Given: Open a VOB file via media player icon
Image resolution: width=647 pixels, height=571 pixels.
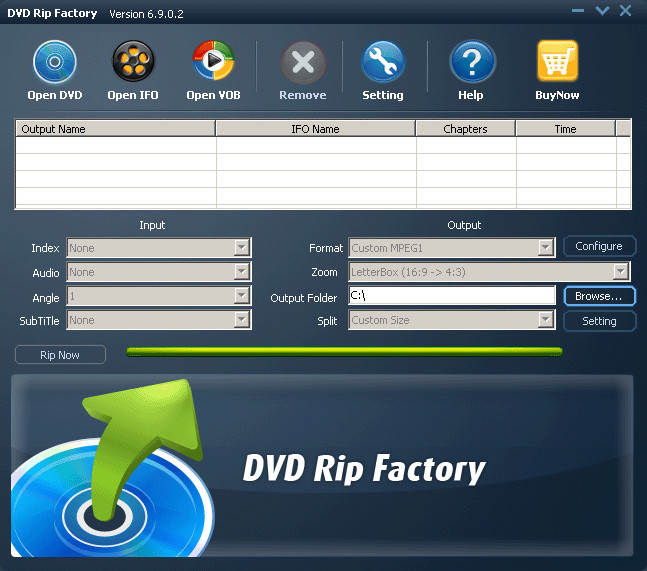Looking at the screenshot, I should click(x=213, y=61).
